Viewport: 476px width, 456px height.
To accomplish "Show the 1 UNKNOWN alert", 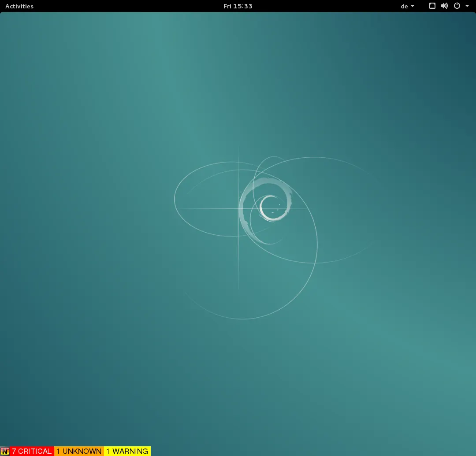I will tap(79, 451).
